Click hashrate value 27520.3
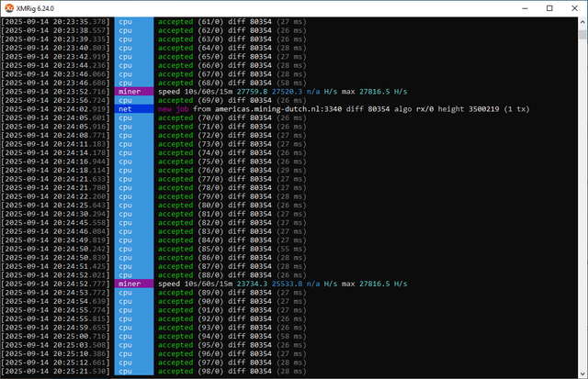This screenshot has width=588, height=379. [287, 92]
